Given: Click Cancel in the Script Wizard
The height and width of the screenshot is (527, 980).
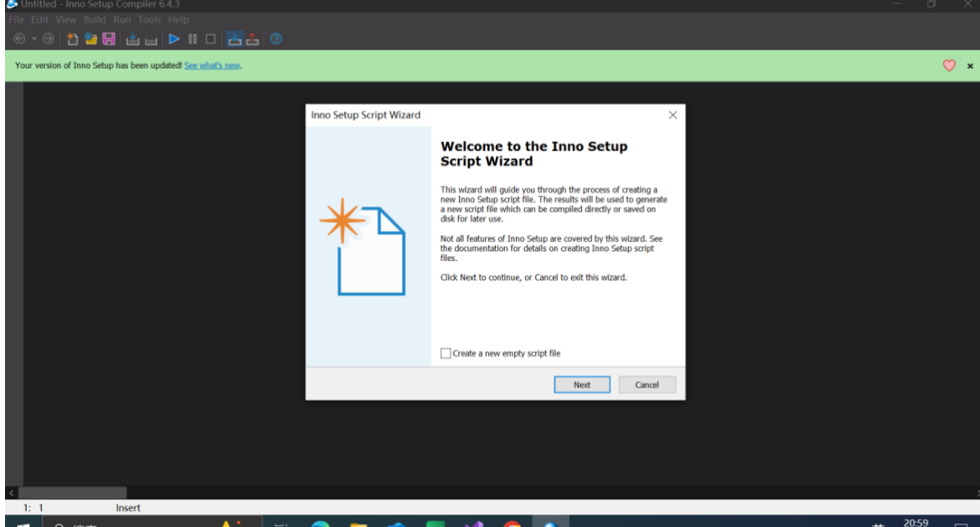Looking at the screenshot, I should coord(647,385).
